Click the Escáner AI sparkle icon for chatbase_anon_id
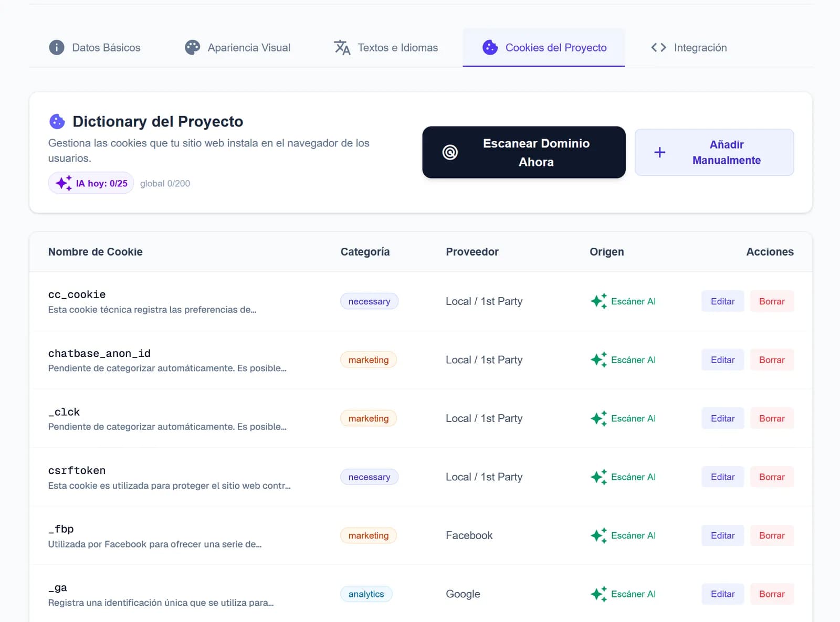This screenshot has width=840, height=622. click(x=598, y=360)
